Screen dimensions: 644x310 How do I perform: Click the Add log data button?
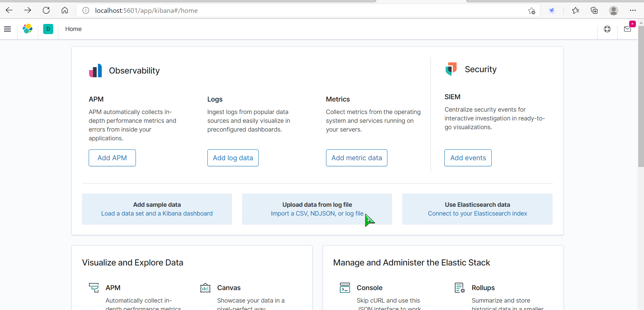pos(233,158)
